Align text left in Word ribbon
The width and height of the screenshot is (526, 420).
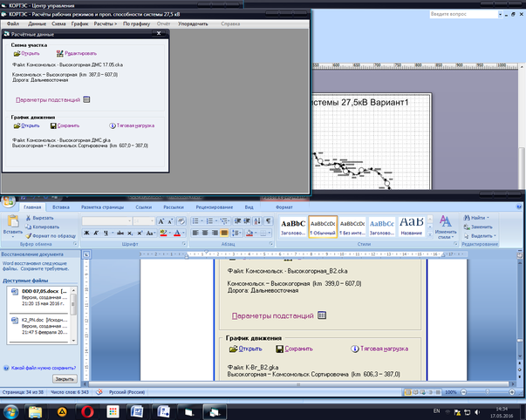tap(195, 233)
